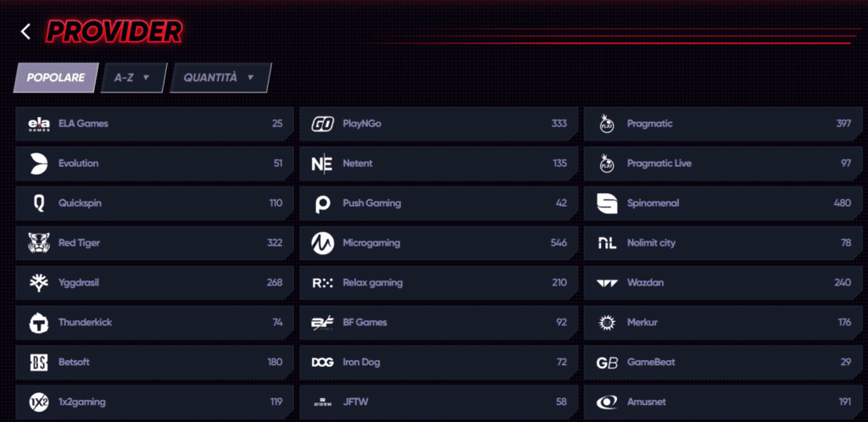Click the Push Gaming logo icon
The width and height of the screenshot is (868, 422).
tap(322, 203)
